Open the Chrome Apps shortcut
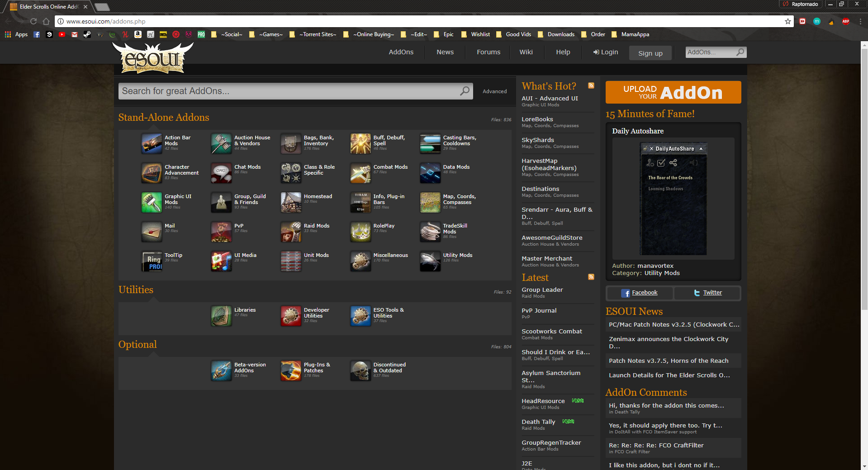This screenshot has height=470, width=868. click(16, 34)
